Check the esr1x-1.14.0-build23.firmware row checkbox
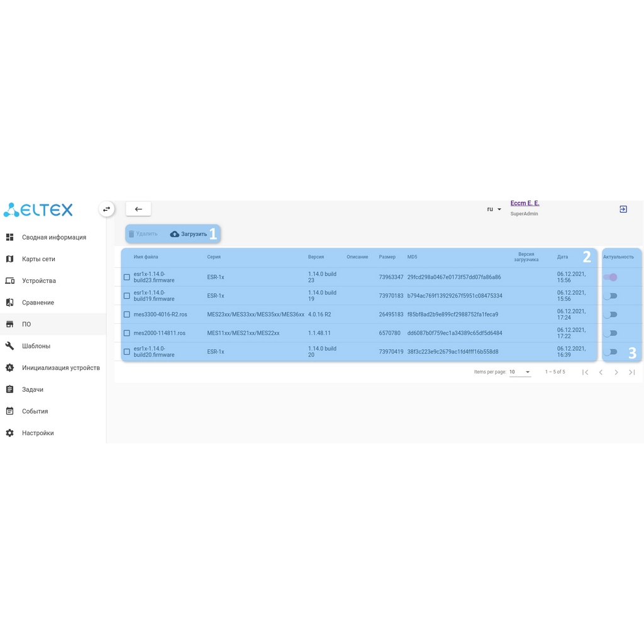Viewport: 644px width, 644px height. (x=127, y=277)
